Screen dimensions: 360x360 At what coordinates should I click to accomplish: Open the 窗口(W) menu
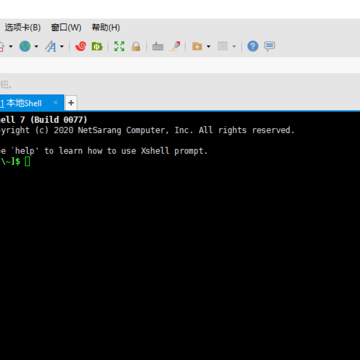click(x=66, y=27)
